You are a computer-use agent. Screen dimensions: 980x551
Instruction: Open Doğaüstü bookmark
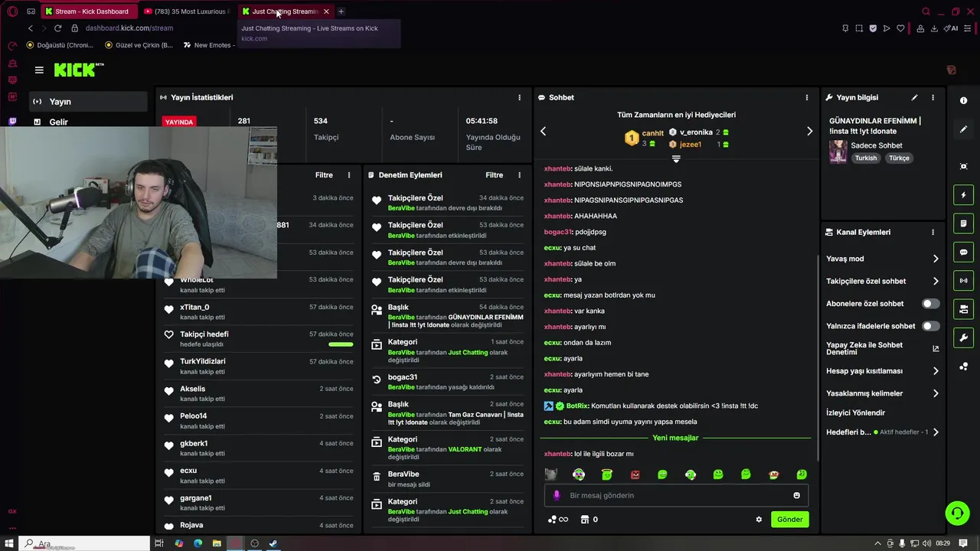tap(60, 45)
